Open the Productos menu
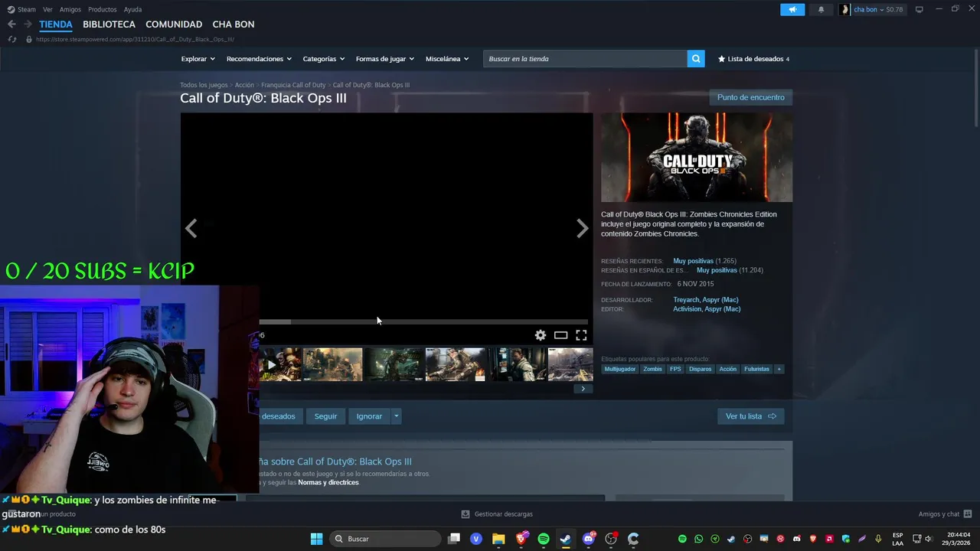The width and height of the screenshot is (980, 551). pos(103,9)
